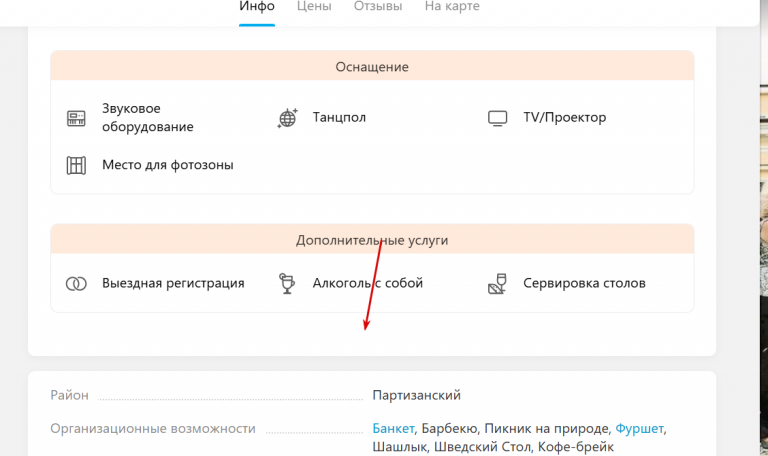Click the Сервировка столов label
This screenshot has height=456, width=768.
(584, 283)
